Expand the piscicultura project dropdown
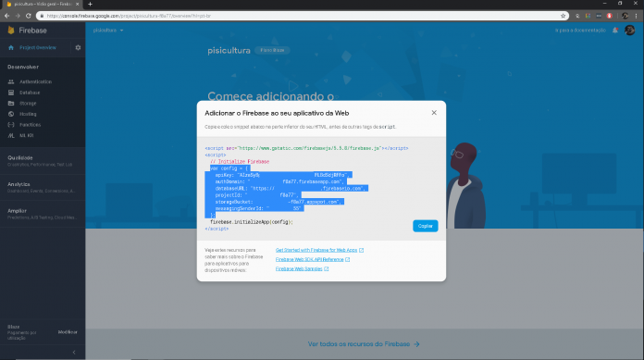This screenshot has height=360, width=644. pyautogui.click(x=108, y=31)
